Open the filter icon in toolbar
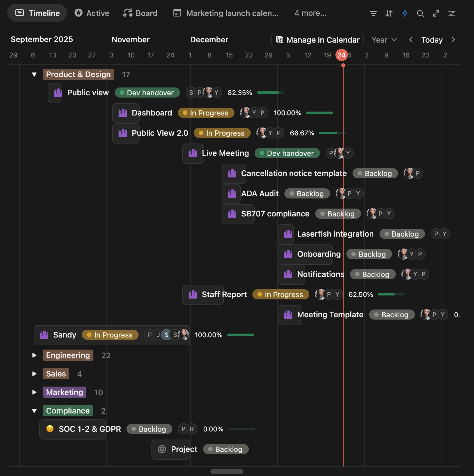 [x=373, y=13]
